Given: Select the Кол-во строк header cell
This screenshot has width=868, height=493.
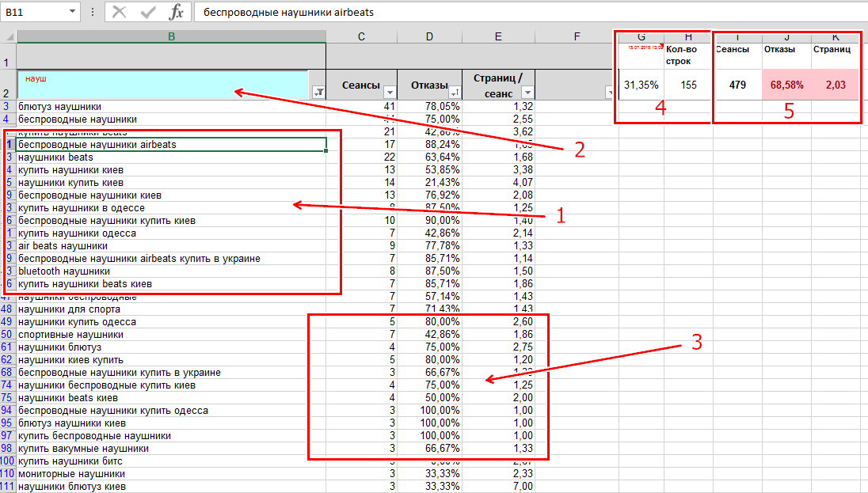Looking at the screenshot, I should [687, 54].
